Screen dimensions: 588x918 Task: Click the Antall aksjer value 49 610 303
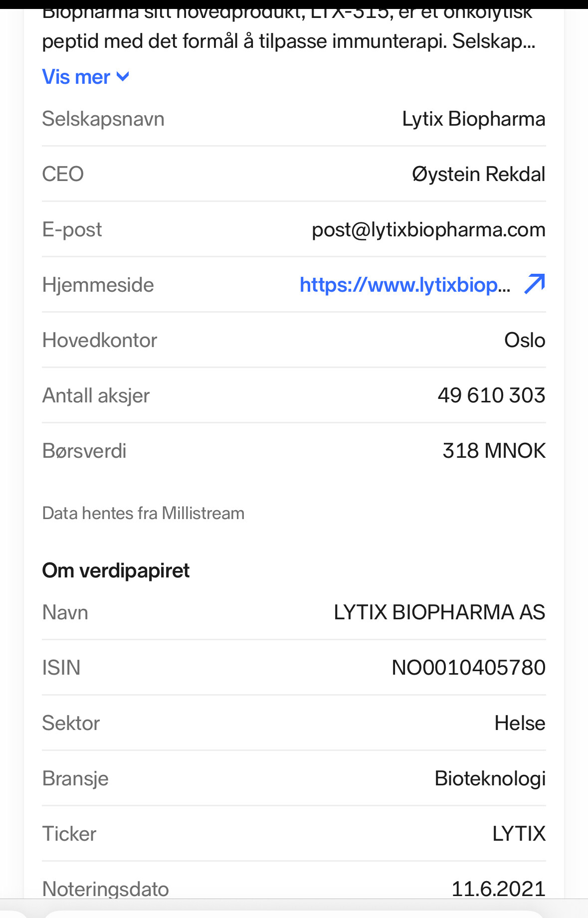point(491,395)
